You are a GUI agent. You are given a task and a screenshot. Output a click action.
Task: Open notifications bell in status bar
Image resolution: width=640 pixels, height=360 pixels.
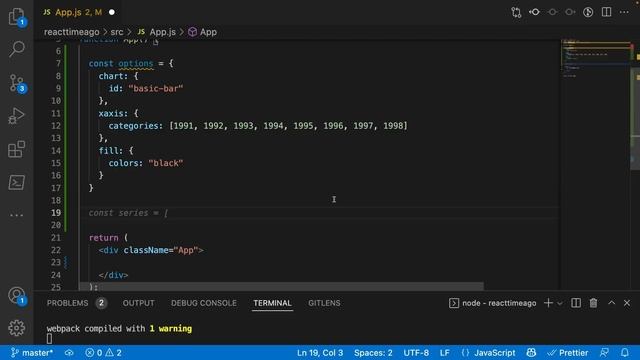click(624, 353)
